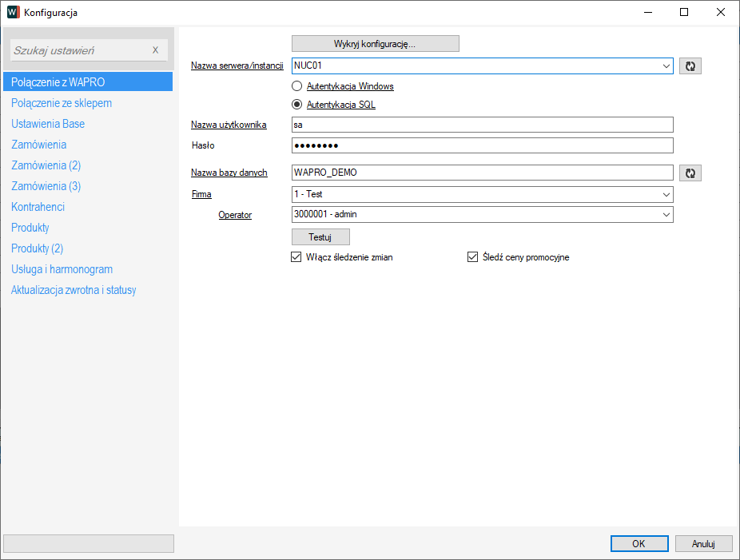Open Połączenie ze sklepem settings section
This screenshot has width=740, height=560.
tap(62, 103)
